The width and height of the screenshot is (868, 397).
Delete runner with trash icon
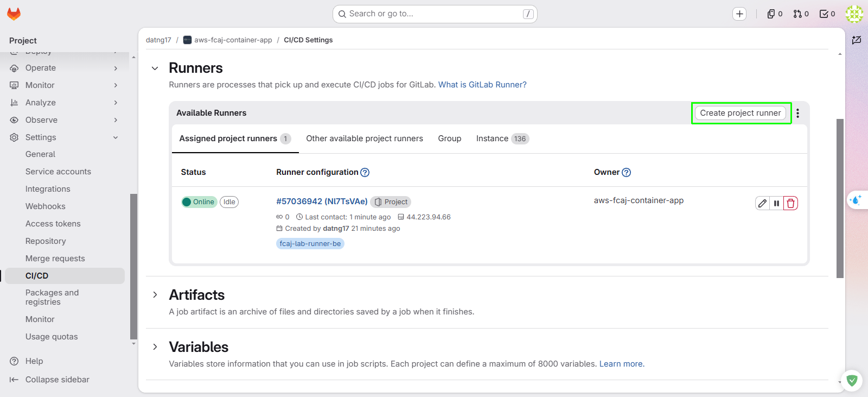pyautogui.click(x=790, y=203)
